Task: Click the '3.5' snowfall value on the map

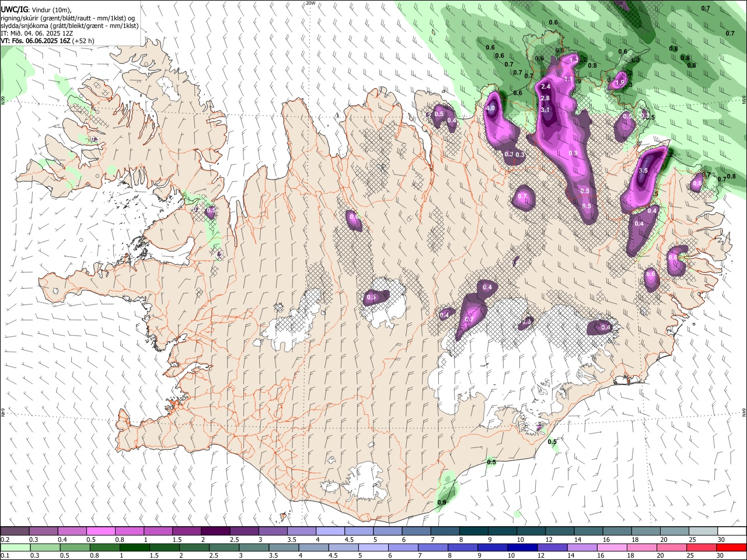Action: tap(643, 170)
